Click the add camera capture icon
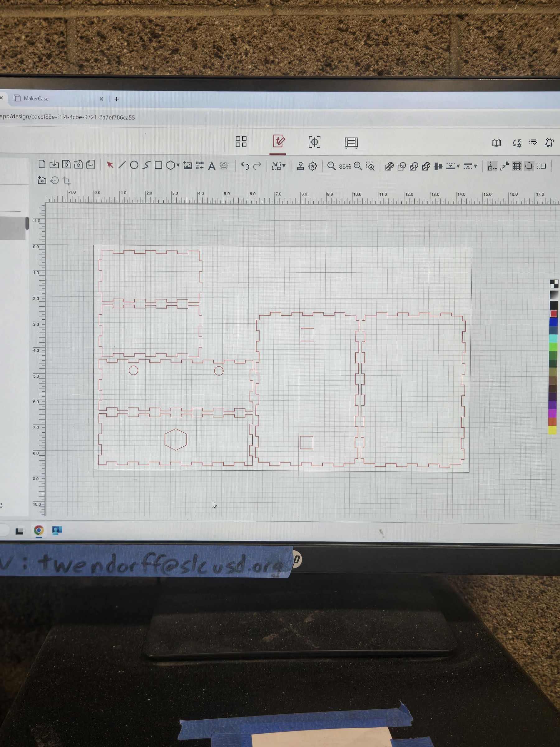This screenshot has height=747, width=560. point(42,180)
